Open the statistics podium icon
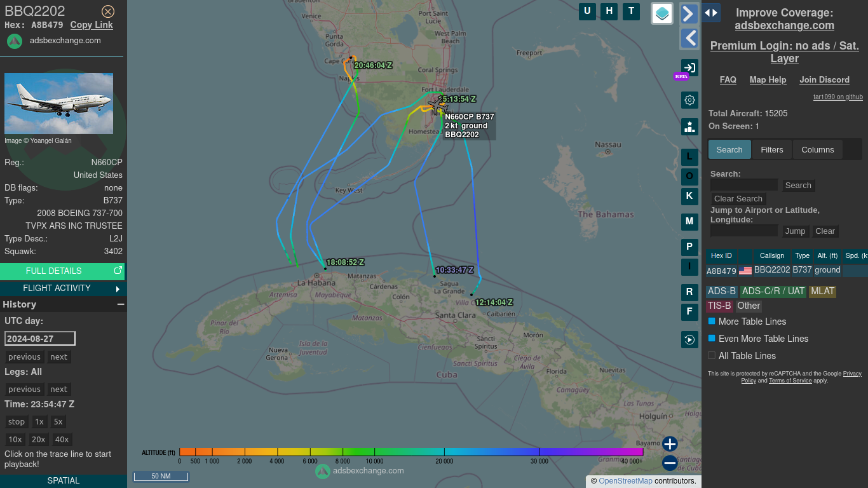Image resolution: width=868 pixels, height=488 pixels. point(689,126)
